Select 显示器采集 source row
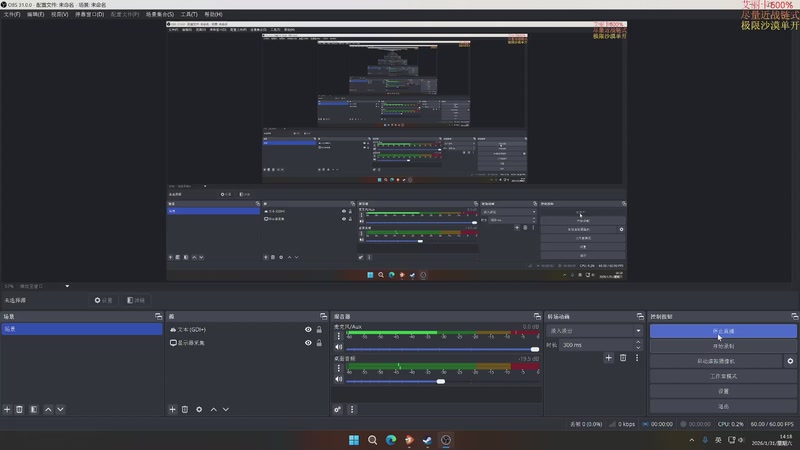 pyautogui.click(x=246, y=343)
